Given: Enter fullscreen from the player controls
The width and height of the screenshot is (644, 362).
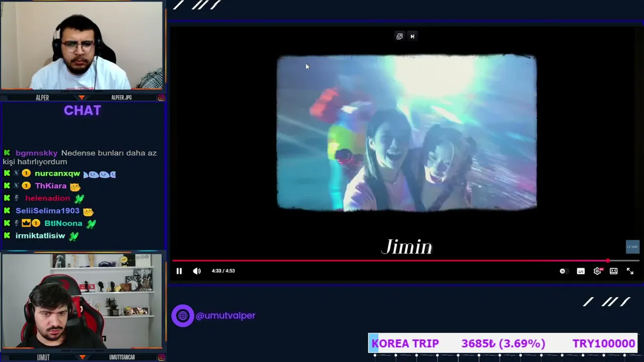Looking at the screenshot, I should click(630, 271).
